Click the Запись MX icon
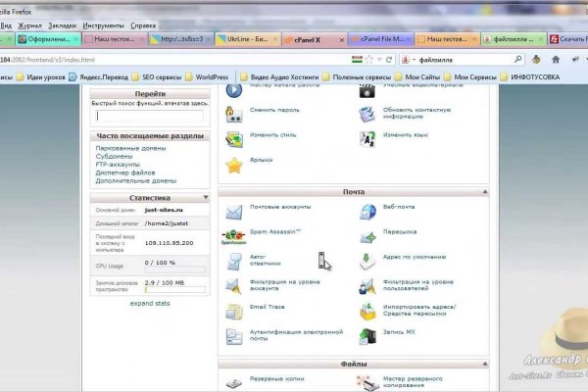This screenshot has height=392, width=588. click(367, 335)
